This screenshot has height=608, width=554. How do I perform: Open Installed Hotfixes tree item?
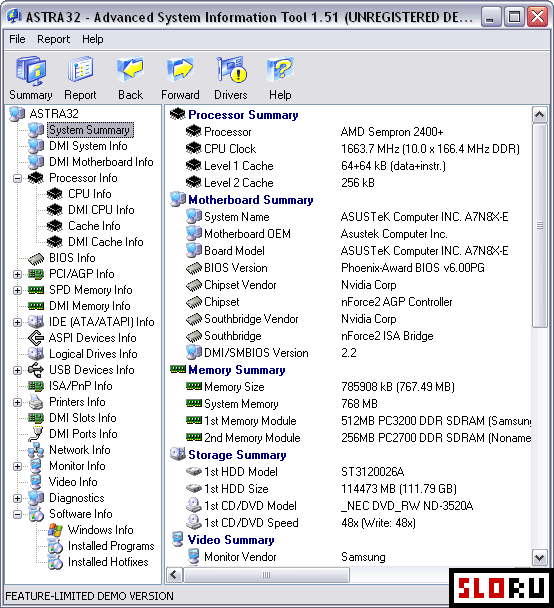108,562
